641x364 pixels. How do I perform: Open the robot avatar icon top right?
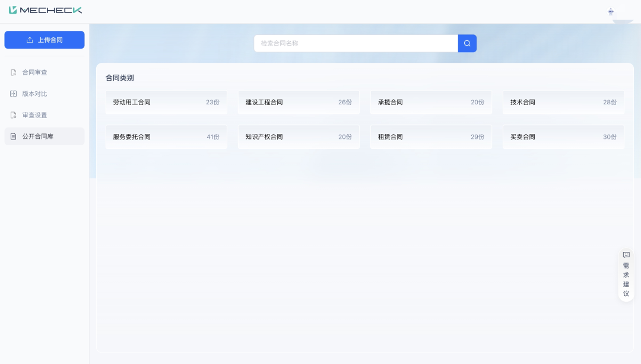tap(611, 11)
